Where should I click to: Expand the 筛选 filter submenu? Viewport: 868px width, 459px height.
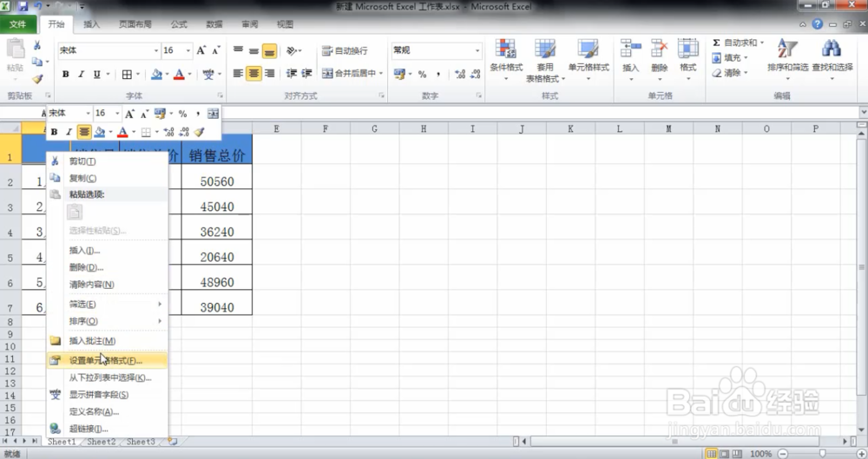107,304
